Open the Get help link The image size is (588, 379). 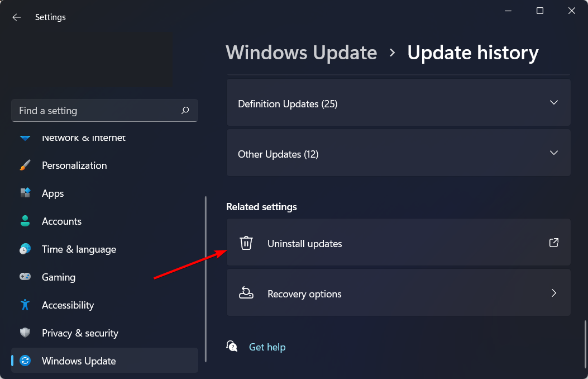click(x=267, y=347)
